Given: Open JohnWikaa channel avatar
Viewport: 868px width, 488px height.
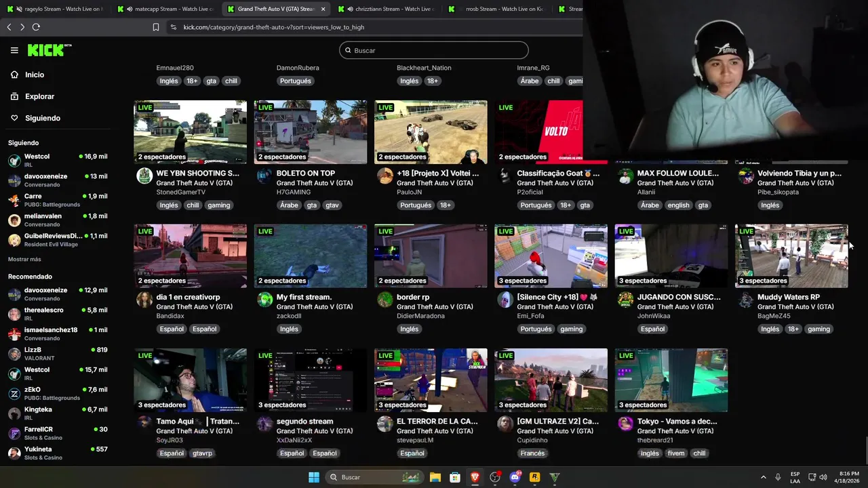Looking at the screenshot, I should 625,300.
